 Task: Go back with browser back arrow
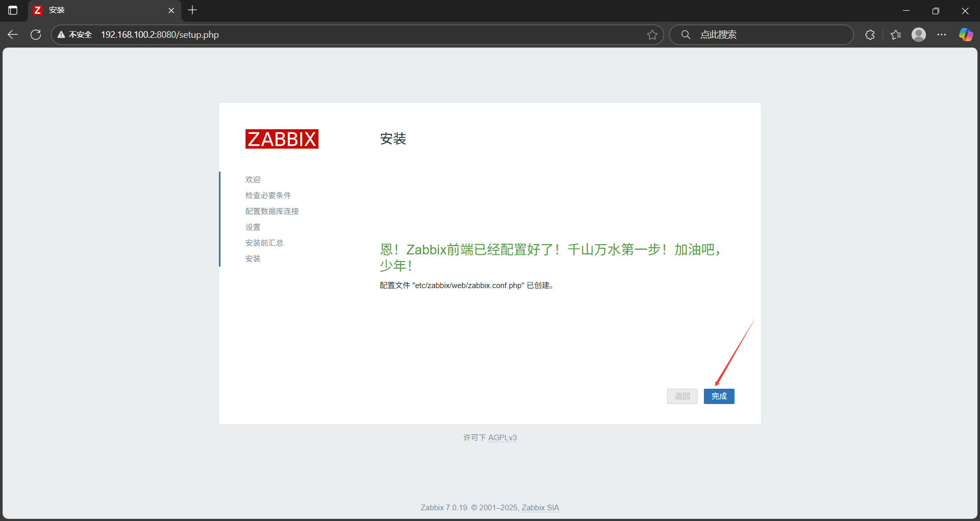point(13,35)
